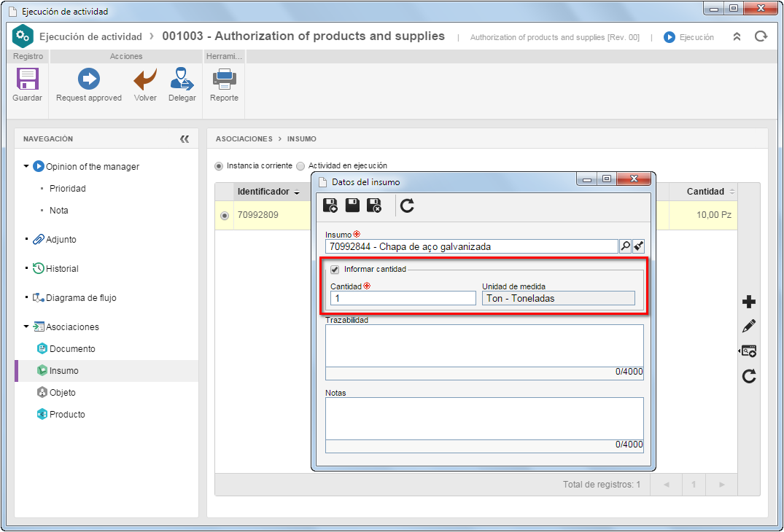Screen dimensions: 784x532
Task: Click the pencil edit icon
Action: (748, 326)
